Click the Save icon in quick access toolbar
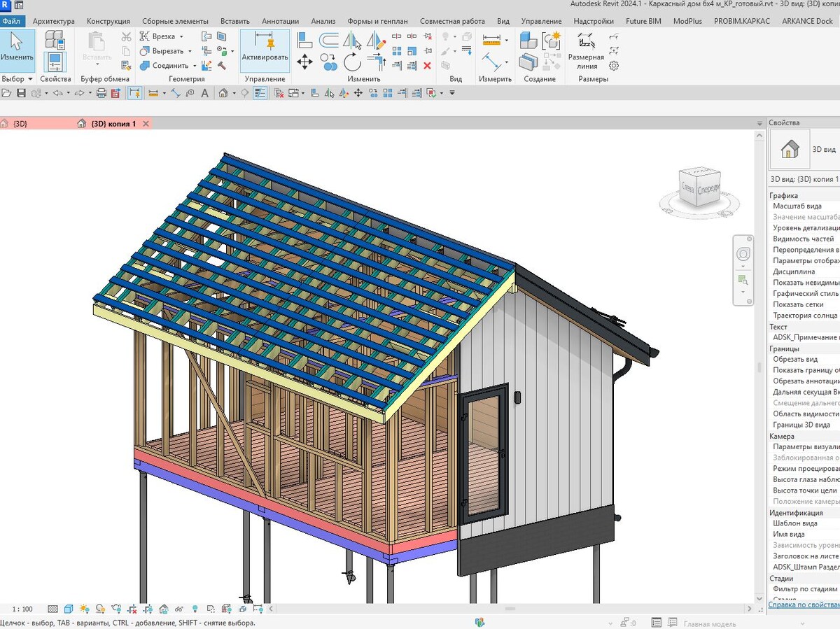This screenshot has width=840, height=629. click(21, 92)
